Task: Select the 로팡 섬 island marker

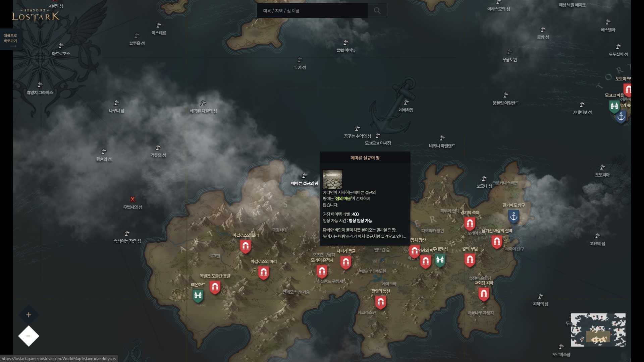Action: (x=543, y=30)
